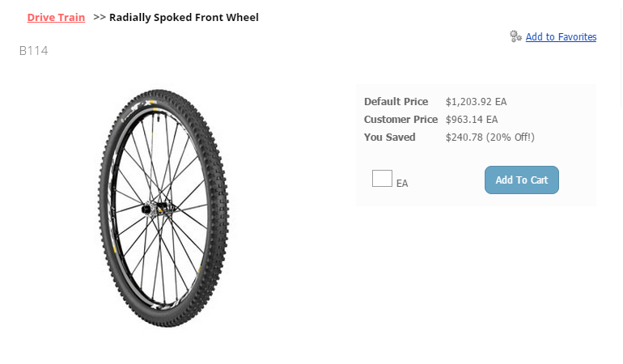Image resolution: width=623 pixels, height=364 pixels.
Task: Click the center hub of the wheel image
Action: coord(157,208)
